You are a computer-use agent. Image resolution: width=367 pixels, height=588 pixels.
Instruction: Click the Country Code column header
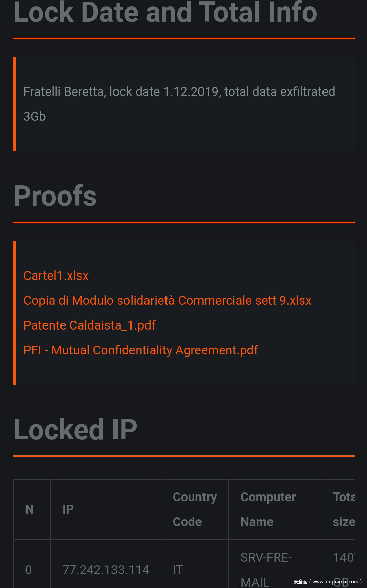195,509
